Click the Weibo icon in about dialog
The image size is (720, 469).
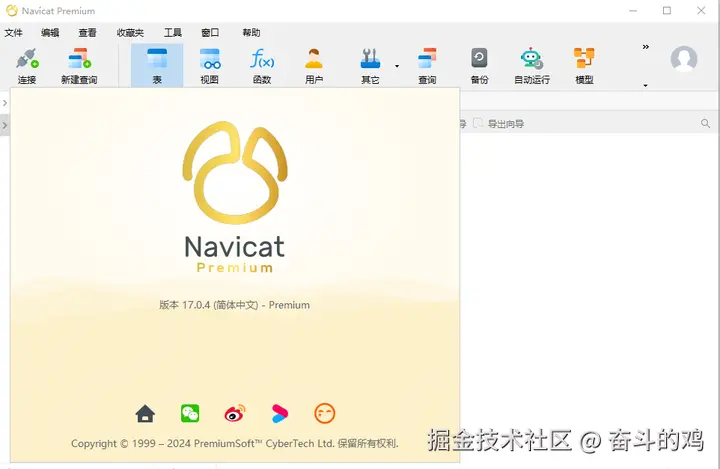235,413
